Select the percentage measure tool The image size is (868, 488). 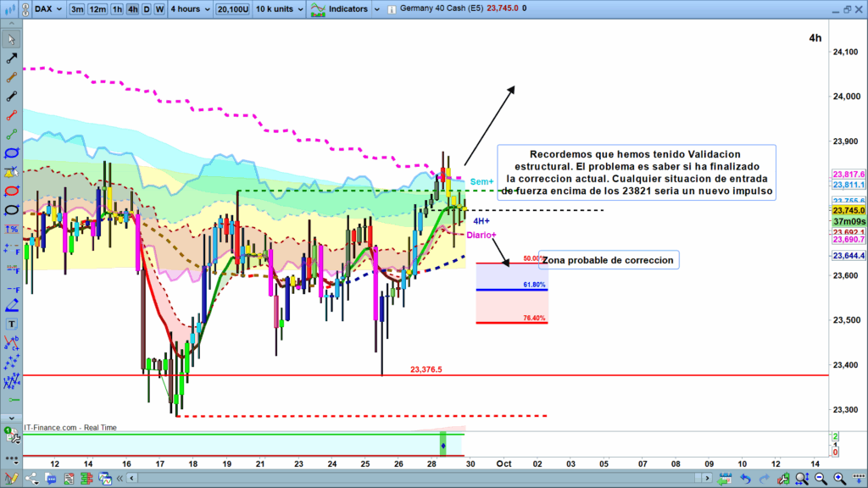[x=11, y=230]
